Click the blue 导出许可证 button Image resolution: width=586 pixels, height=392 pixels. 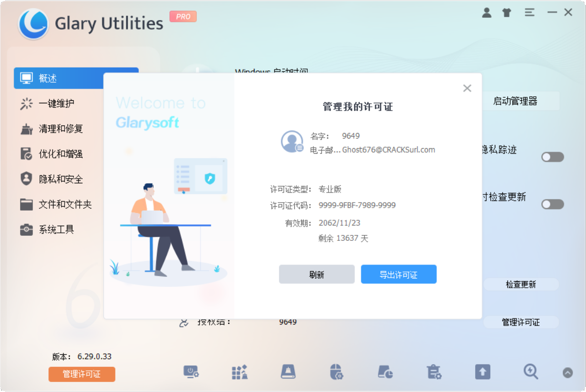(399, 275)
